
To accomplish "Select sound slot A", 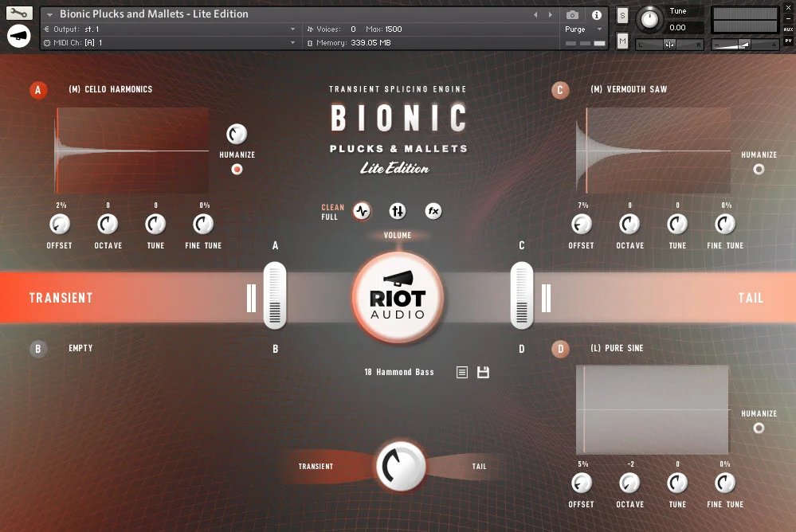I will coord(38,90).
